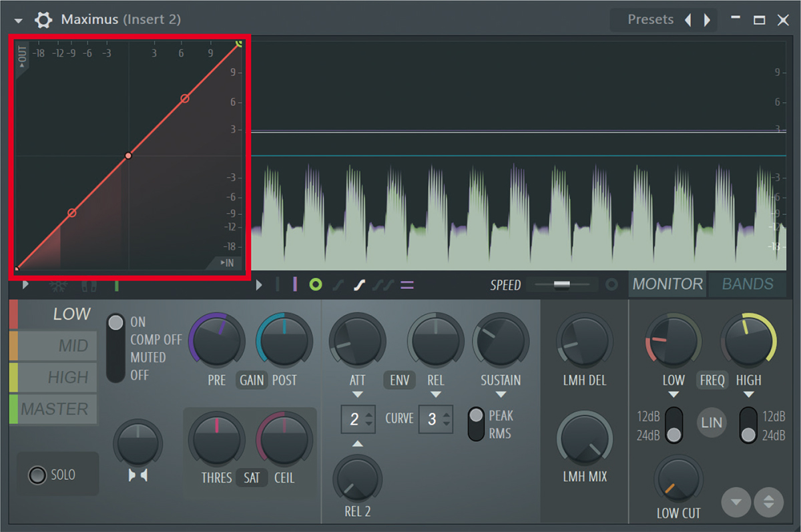Click the saturation CEIL knob
The width and height of the screenshot is (801, 532).
(284, 439)
